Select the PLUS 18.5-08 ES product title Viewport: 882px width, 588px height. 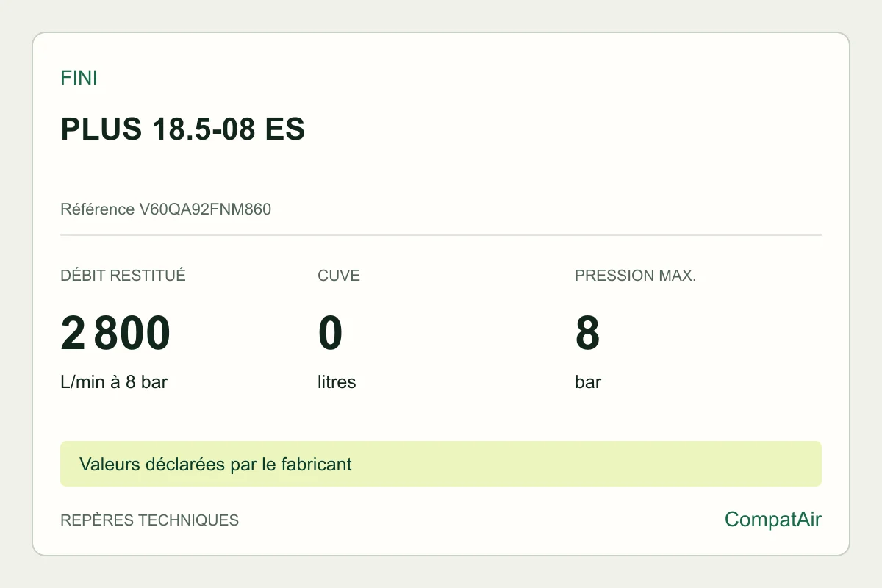click(182, 129)
